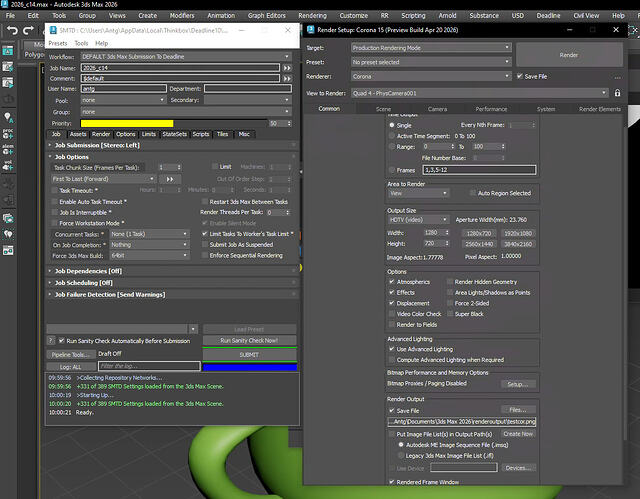
Task: Open the Target Production Rendering Mode dropdown
Action: click(431, 48)
